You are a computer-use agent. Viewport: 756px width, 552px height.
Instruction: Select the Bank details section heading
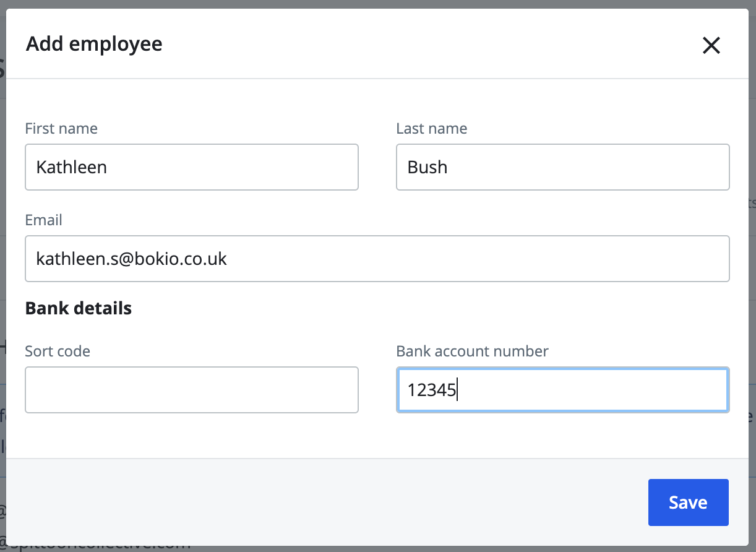click(79, 308)
